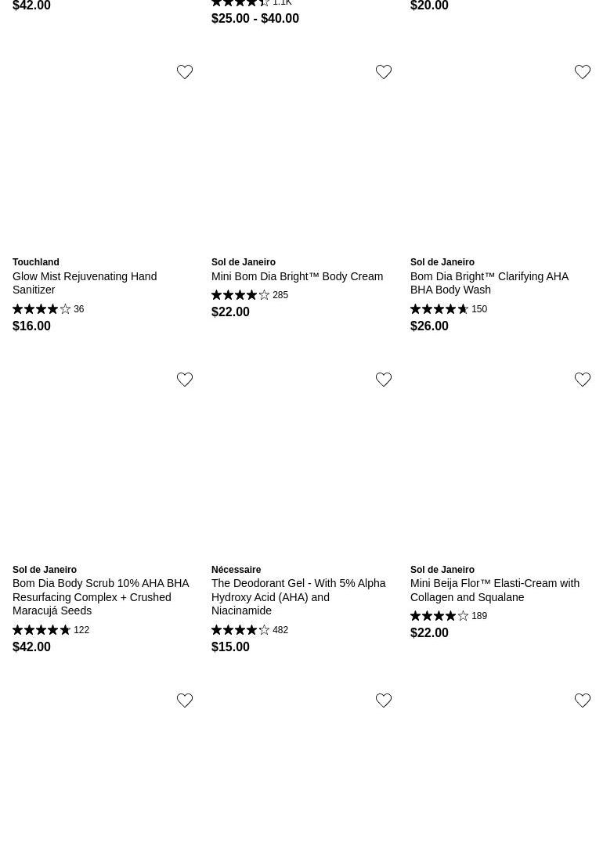Click the Touchland brand name

click(35, 262)
